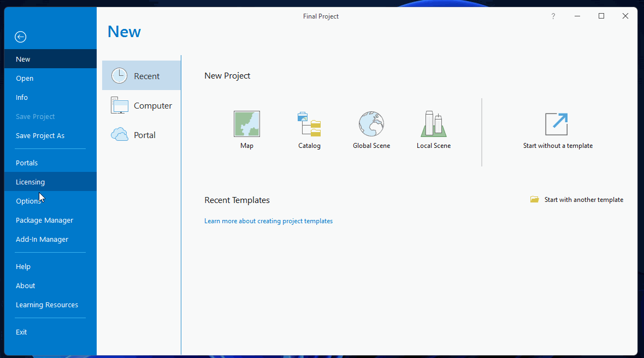Switch to the Portal tab

(x=141, y=135)
